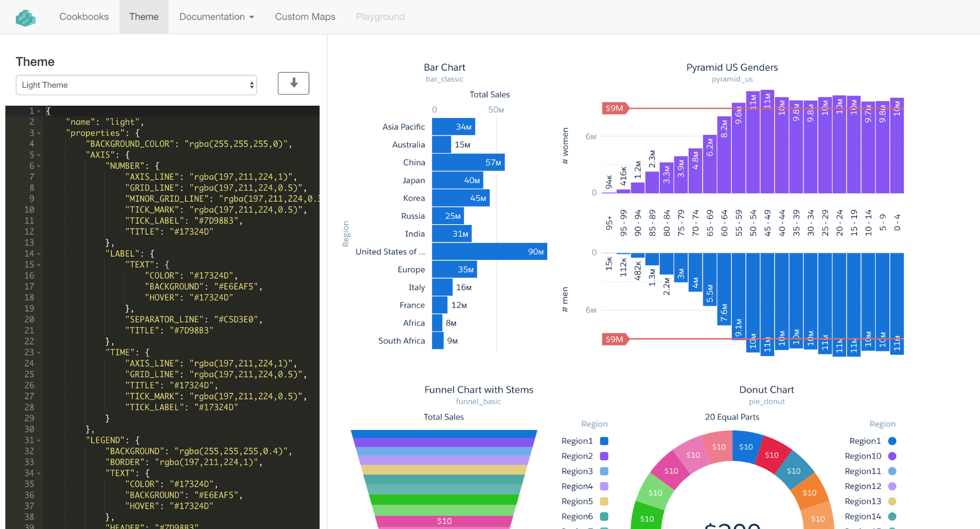This screenshot has width=980, height=529.
Task: Expand the Documentation menu
Action: [x=216, y=17]
